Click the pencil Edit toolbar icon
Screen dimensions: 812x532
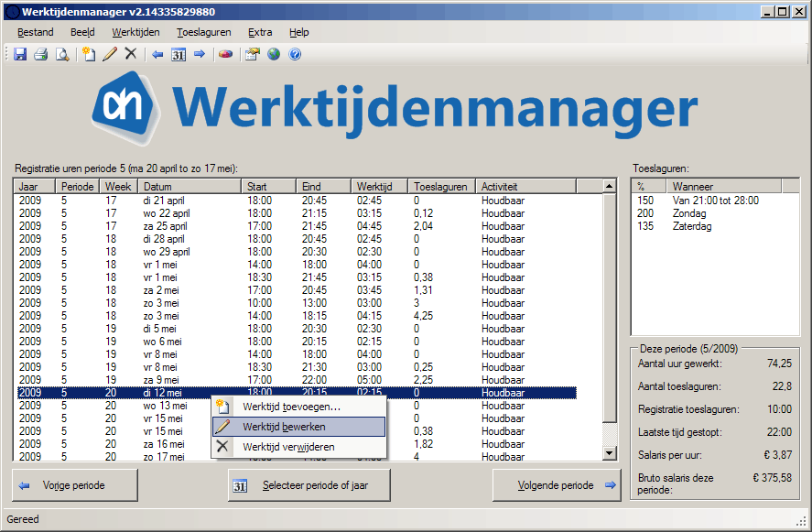point(110,54)
